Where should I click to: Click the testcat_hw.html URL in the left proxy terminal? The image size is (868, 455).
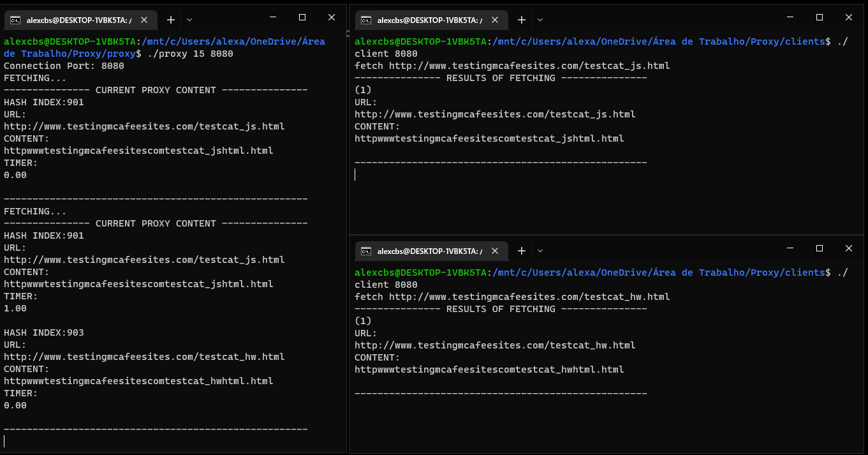point(144,357)
